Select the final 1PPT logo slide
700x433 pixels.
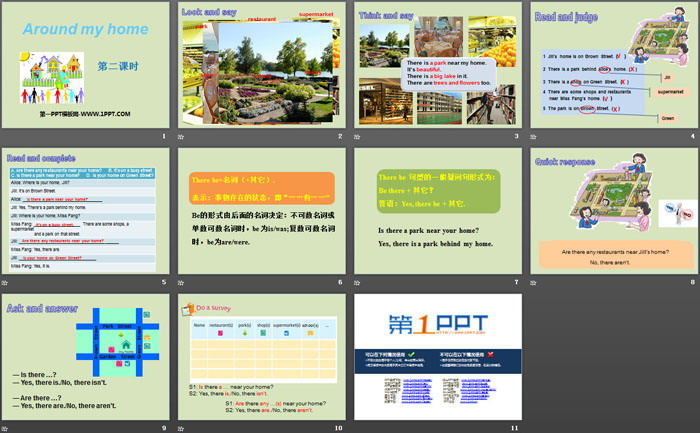pyautogui.click(x=438, y=356)
